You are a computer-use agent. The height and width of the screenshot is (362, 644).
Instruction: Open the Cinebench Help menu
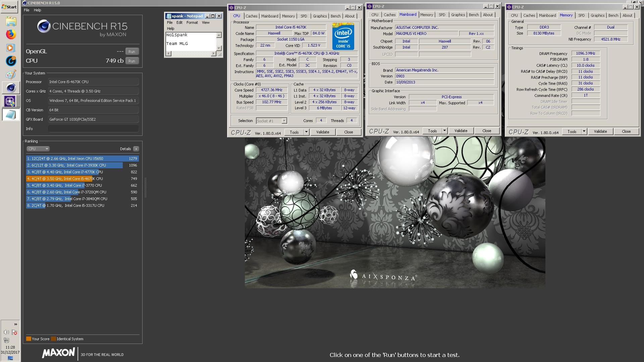pyautogui.click(x=38, y=10)
